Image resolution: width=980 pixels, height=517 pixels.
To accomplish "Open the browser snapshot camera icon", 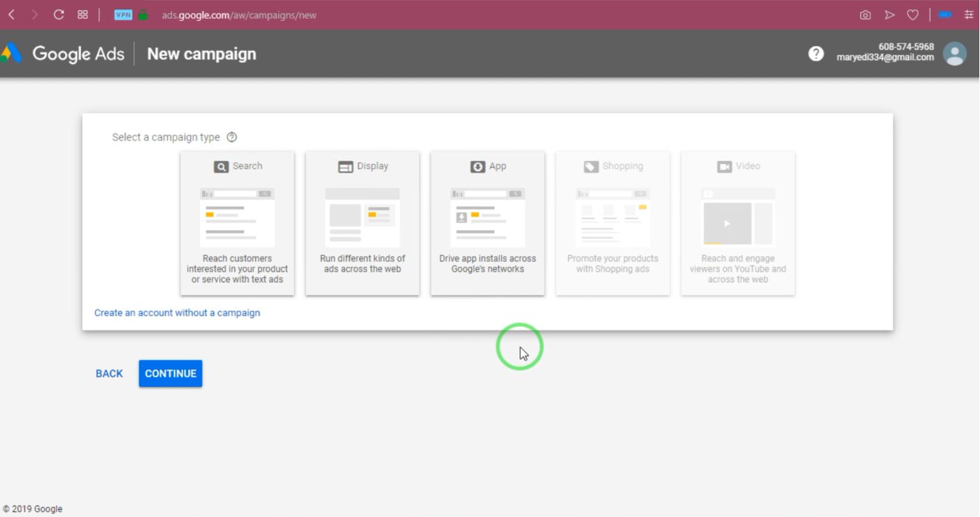I will (865, 15).
